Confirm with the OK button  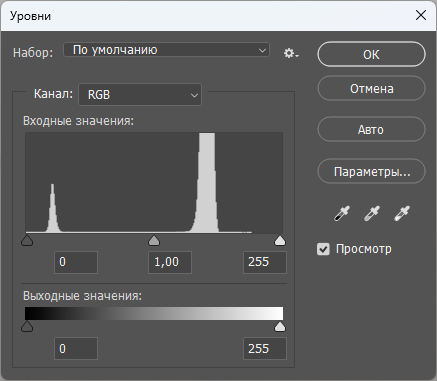371,54
